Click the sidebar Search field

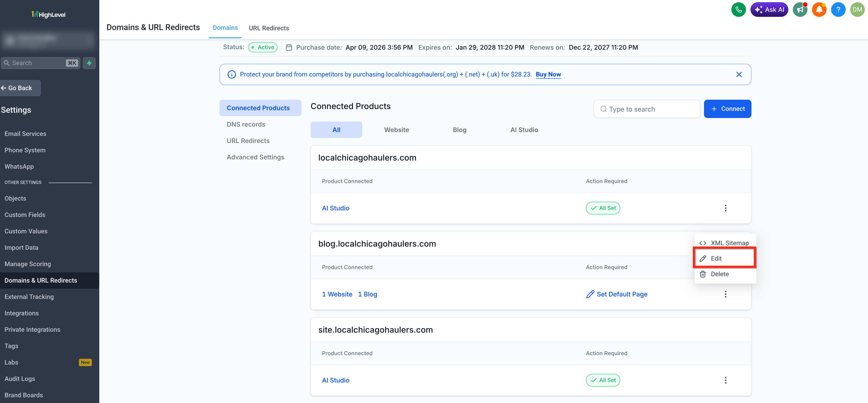click(x=41, y=63)
